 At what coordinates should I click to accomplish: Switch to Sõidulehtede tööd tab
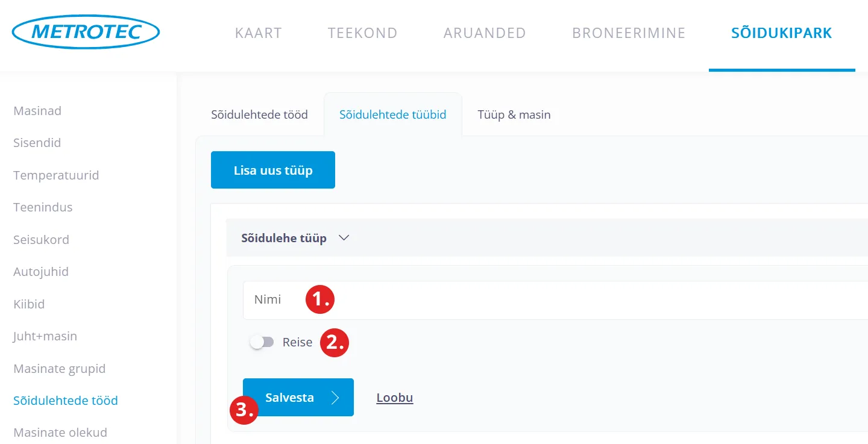(259, 114)
